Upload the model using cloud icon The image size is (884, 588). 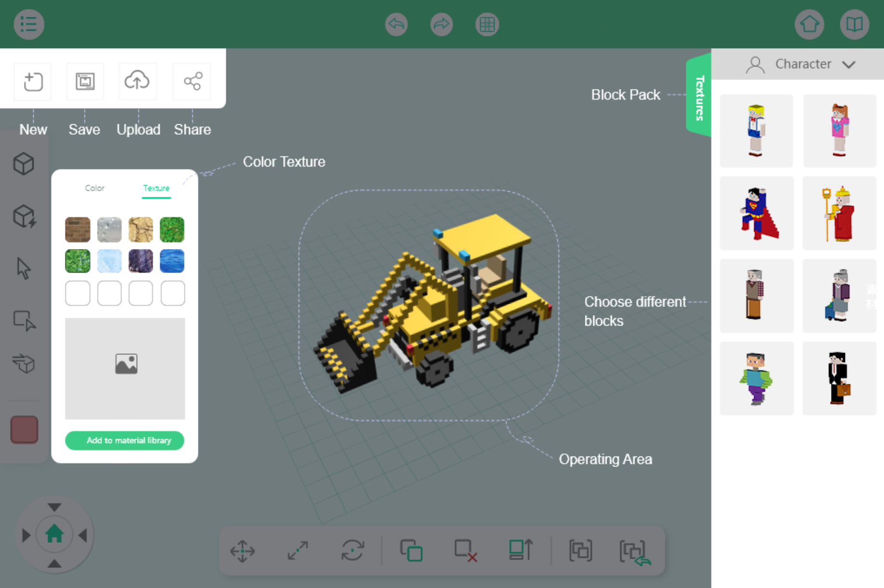(x=137, y=81)
